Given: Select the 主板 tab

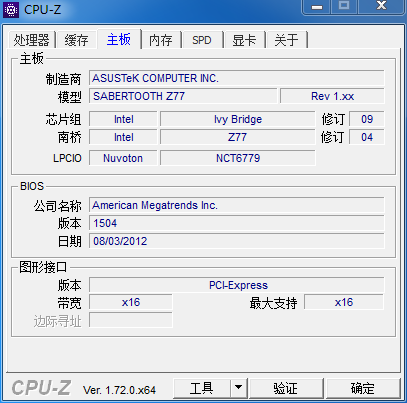Looking at the screenshot, I should 119,39.
